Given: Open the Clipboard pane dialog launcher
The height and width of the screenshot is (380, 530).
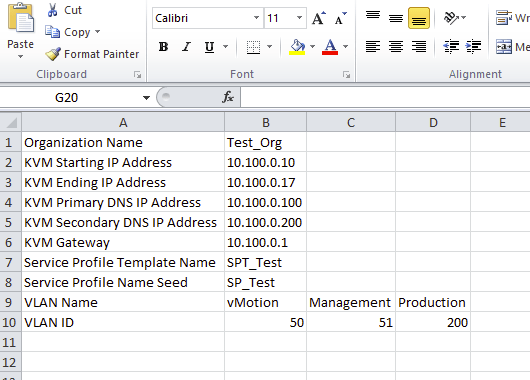Looking at the screenshot, I should tap(137, 74).
